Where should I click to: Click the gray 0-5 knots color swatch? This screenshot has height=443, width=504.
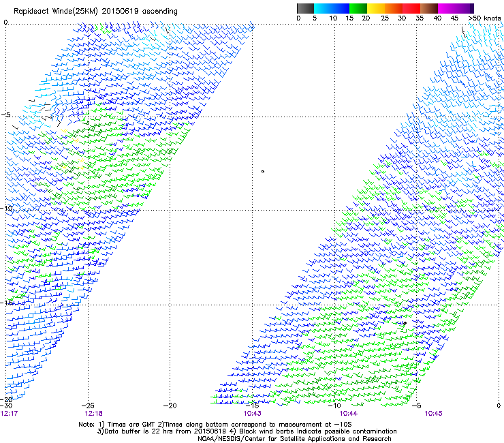click(305, 8)
